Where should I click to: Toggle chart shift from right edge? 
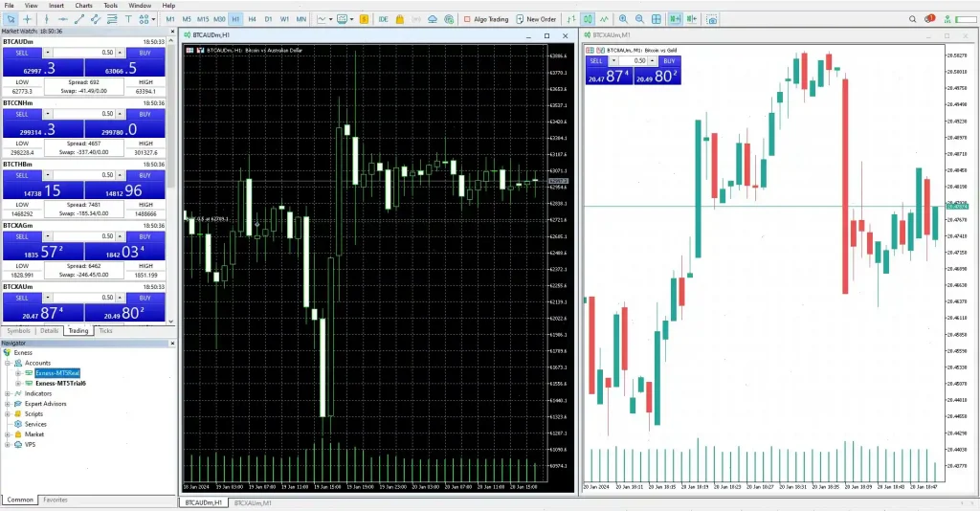point(691,19)
